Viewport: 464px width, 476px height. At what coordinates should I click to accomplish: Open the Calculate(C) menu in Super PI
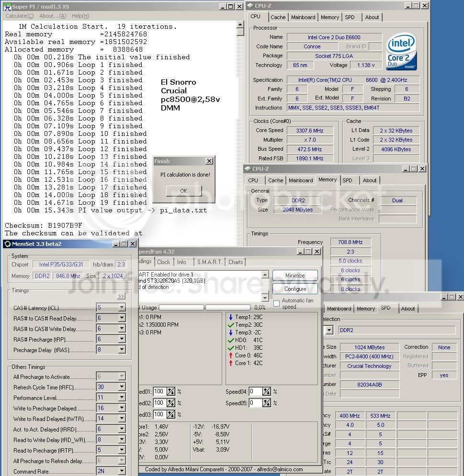pyautogui.click(x=20, y=16)
